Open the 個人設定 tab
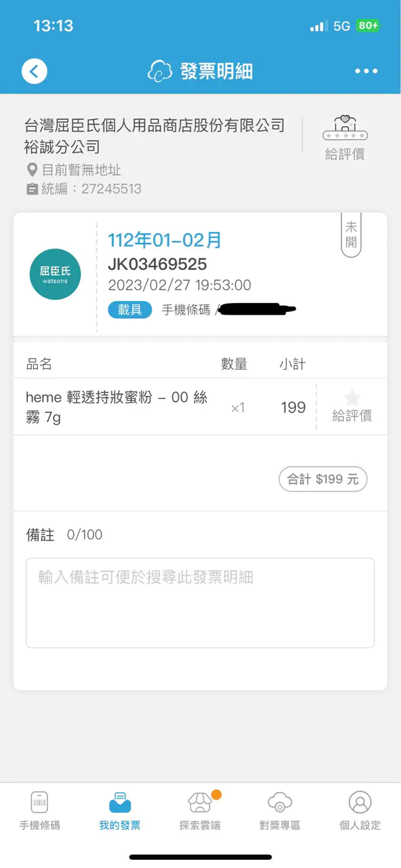401x868 pixels. pyautogui.click(x=360, y=810)
